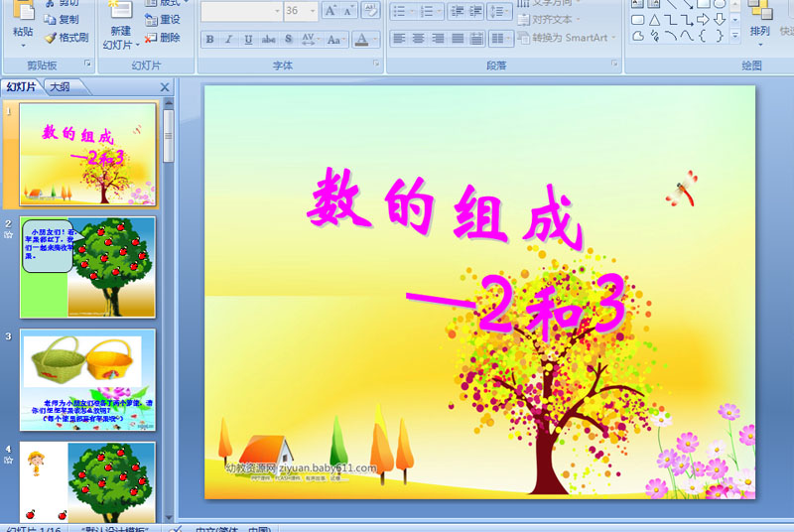Select the Freeform cloud-like shape
Screen dimensions: 794x532
tap(638, 36)
